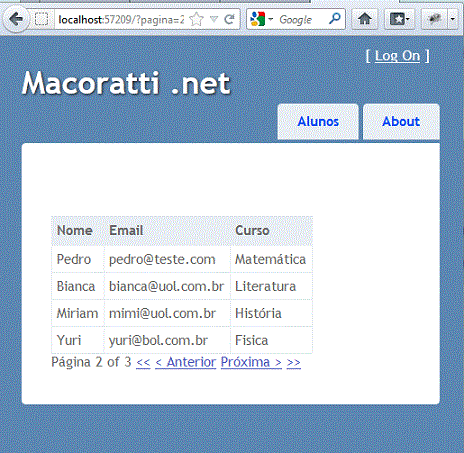The width and height of the screenshot is (464, 453).
Task: Click the Google search engine icon
Action: (x=258, y=19)
